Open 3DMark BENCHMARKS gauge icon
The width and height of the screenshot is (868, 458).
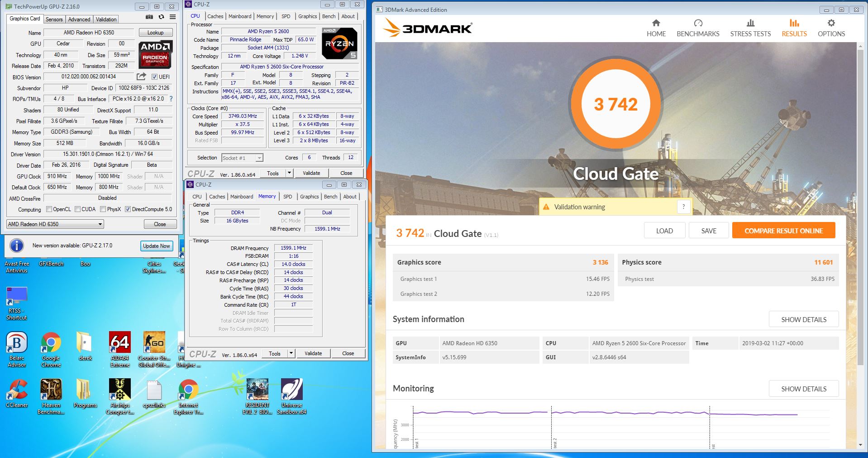tap(698, 23)
